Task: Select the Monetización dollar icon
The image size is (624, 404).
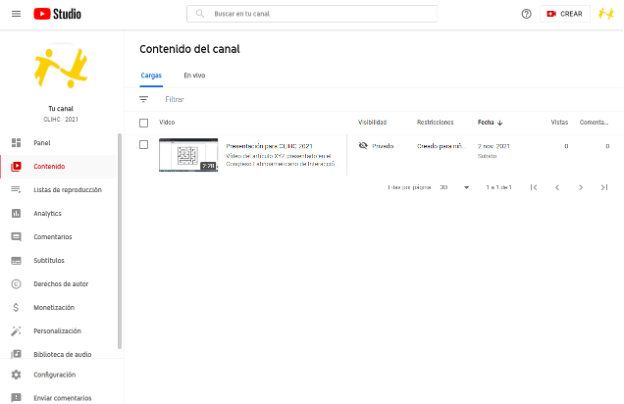Action: 16,307
